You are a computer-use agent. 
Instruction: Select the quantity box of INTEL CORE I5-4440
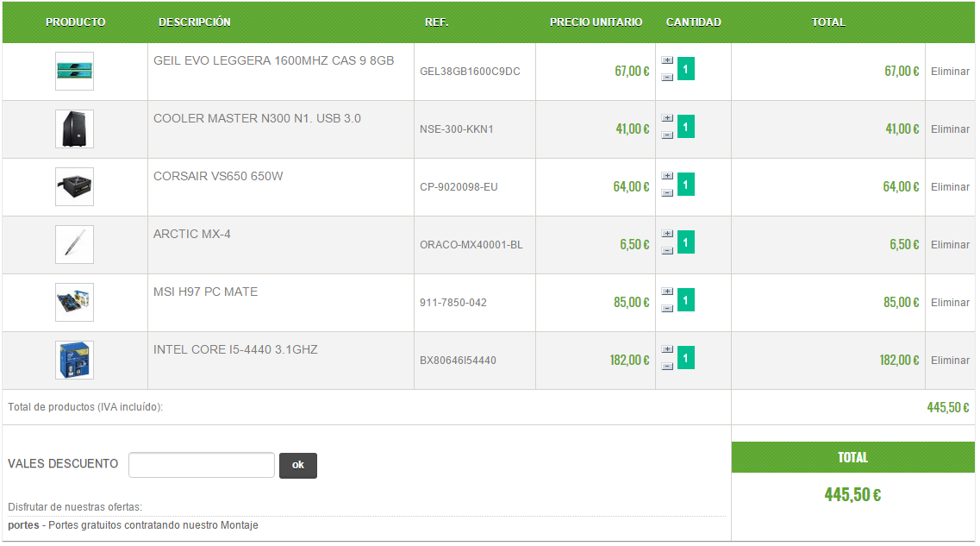pos(685,358)
